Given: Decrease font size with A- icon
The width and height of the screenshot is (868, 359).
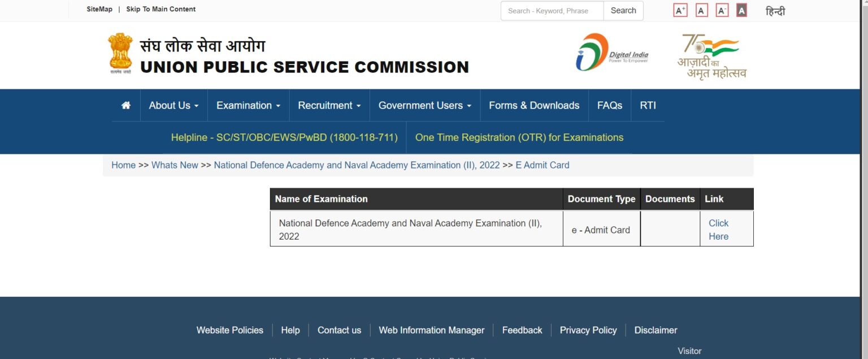Looking at the screenshot, I should tap(721, 10).
